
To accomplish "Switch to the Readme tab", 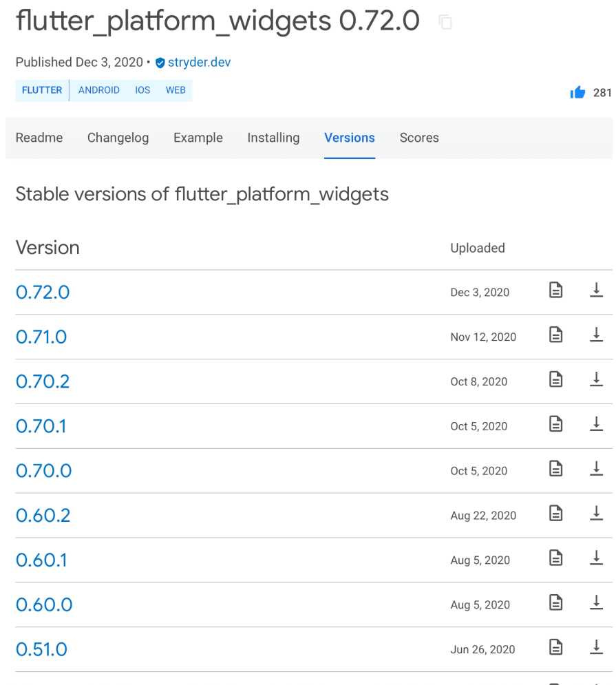I will click(x=39, y=138).
